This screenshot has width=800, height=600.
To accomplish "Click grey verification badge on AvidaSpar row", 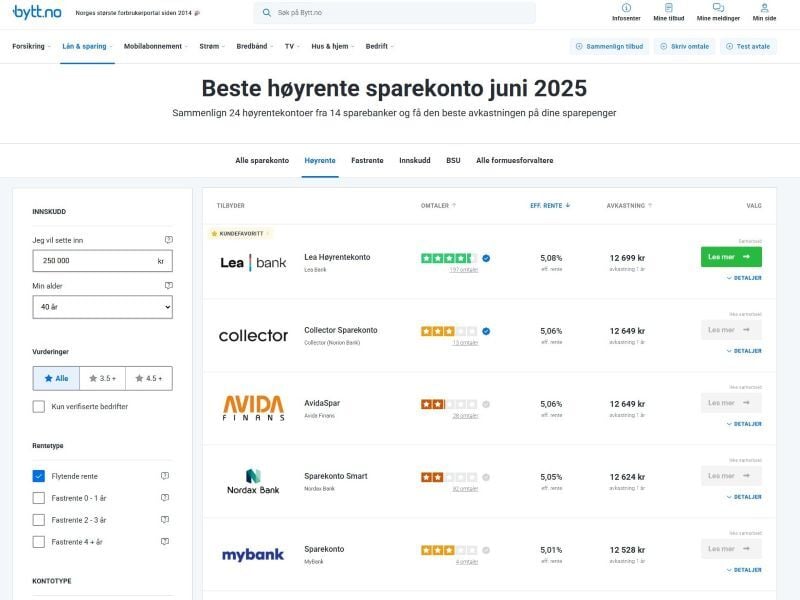I will [486, 404].
